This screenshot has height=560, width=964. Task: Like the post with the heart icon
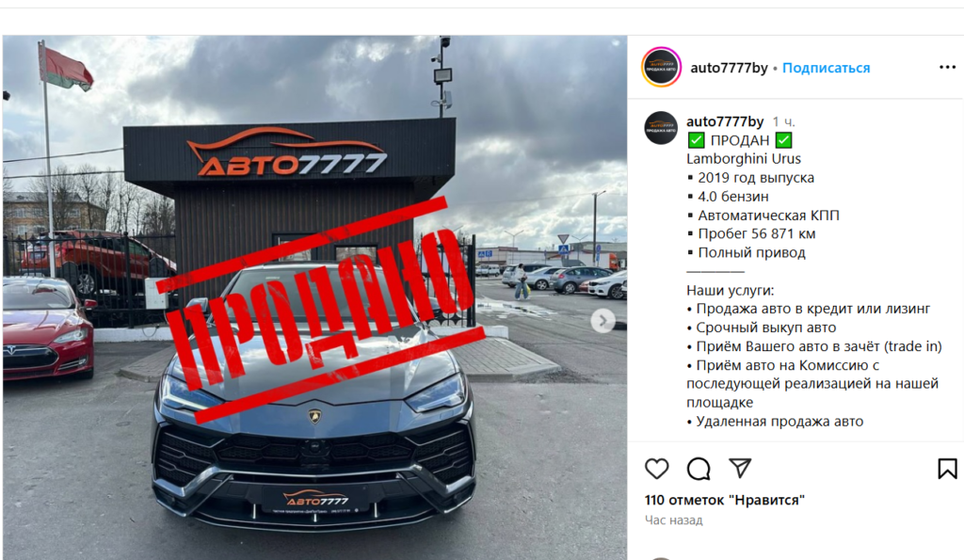pos(656,469)
